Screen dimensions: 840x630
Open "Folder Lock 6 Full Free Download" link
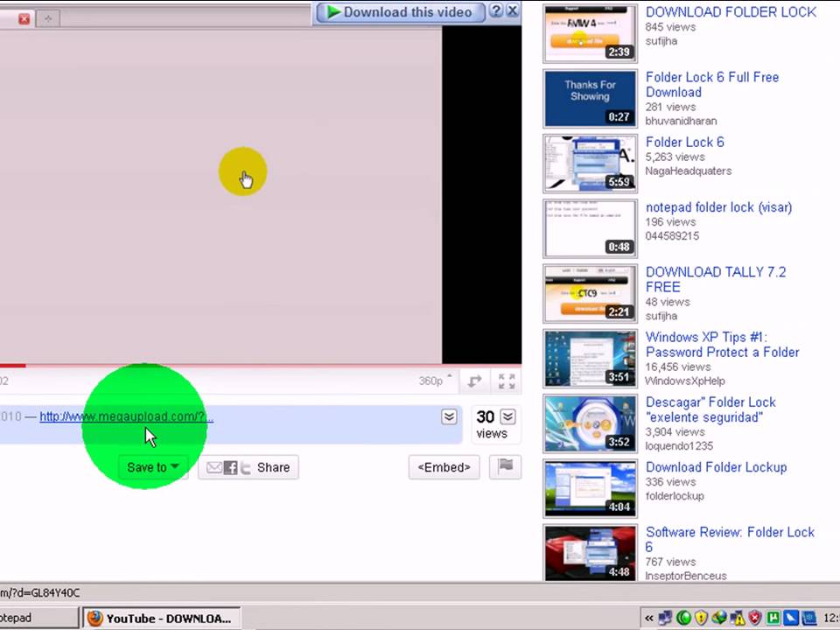(x=712, y=85)
